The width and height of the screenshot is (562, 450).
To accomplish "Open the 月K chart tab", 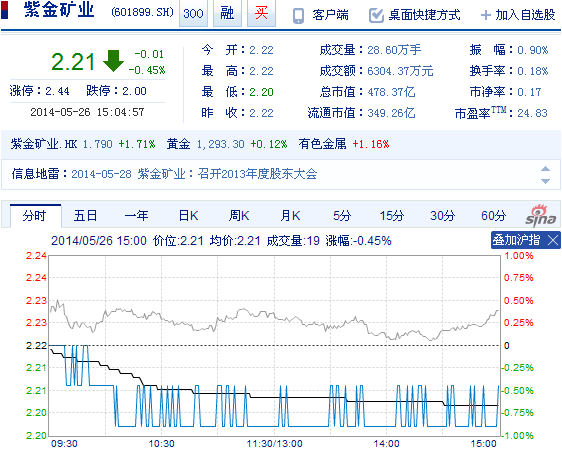I will pos(290,216).
